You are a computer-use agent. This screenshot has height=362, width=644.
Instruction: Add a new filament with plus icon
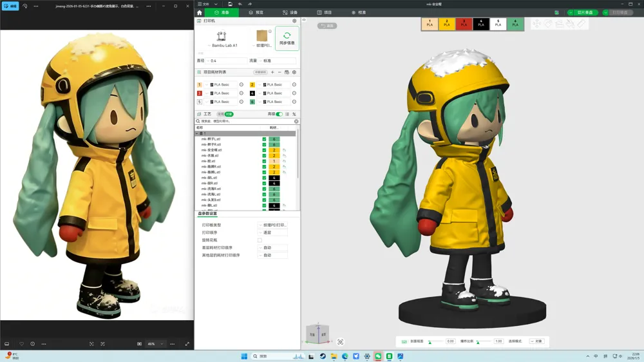(x=272, y=72)
